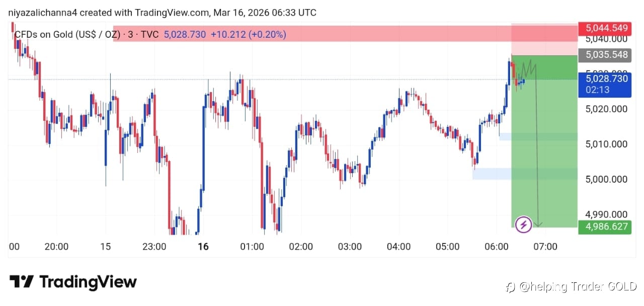Click the purple lightning bolt icon

point(524,224)
